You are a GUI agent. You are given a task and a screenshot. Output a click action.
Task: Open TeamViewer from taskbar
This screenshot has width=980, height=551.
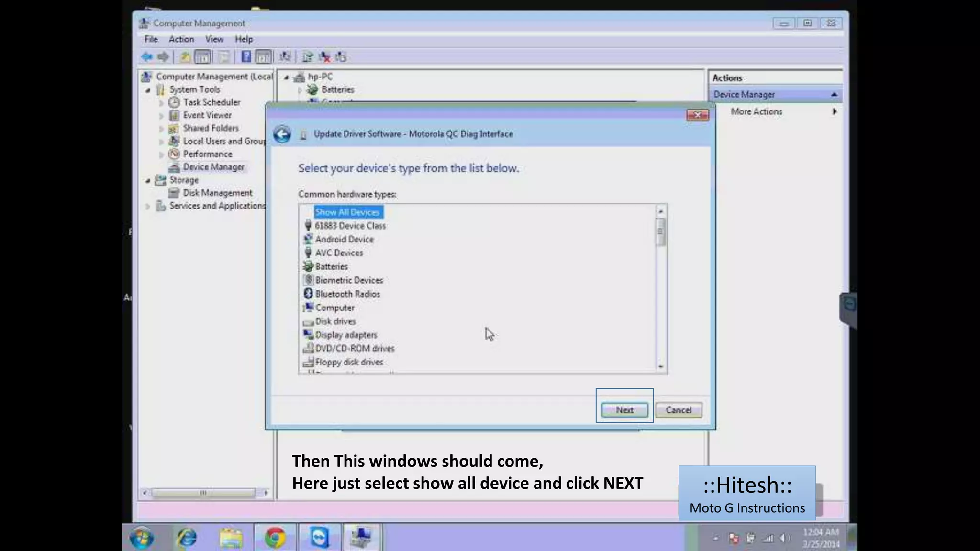coord(319,538)
